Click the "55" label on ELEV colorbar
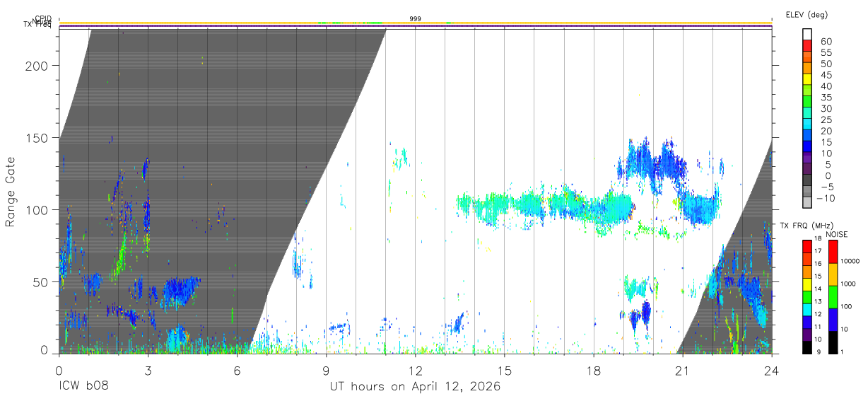 pos(826,53)
